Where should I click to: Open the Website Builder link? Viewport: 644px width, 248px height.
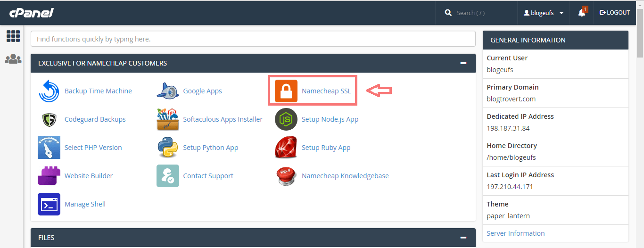click(x=89, y=176)
